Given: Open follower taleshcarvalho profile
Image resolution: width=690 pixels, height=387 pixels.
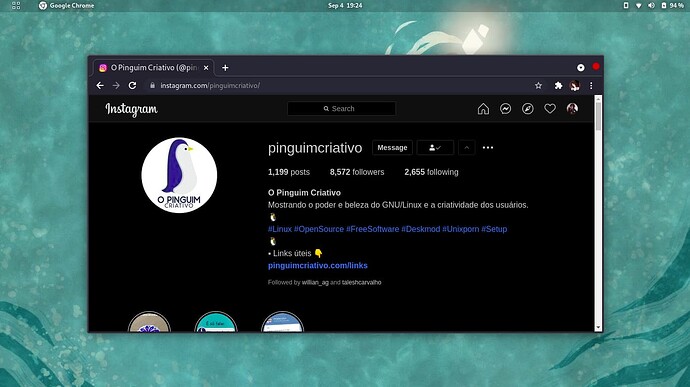Looking at the screenshot, I should (362, 283).
